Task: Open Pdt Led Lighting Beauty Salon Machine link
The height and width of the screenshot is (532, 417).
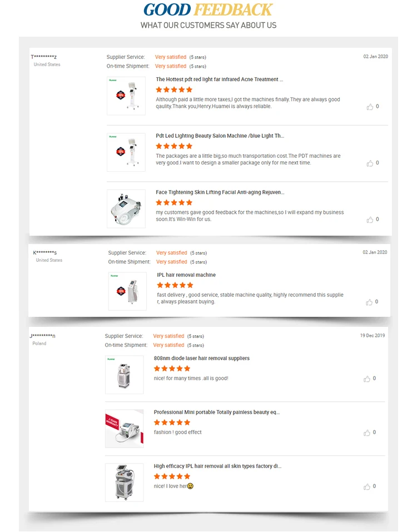Action: [x=220, y=136]
